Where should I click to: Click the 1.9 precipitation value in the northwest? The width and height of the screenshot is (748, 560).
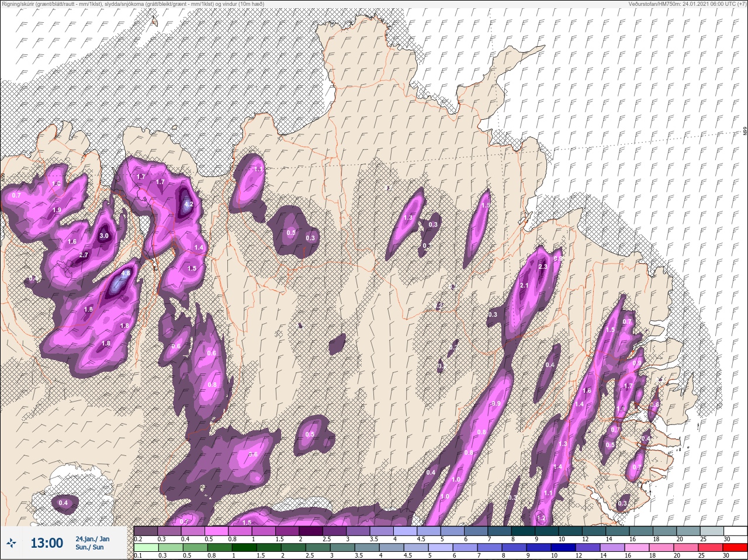57,210
